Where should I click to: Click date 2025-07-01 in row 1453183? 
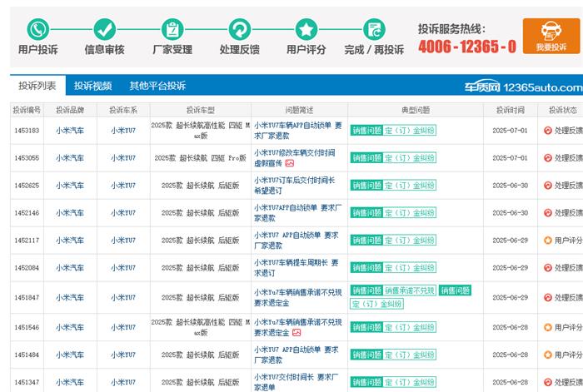tap(510, 131)
